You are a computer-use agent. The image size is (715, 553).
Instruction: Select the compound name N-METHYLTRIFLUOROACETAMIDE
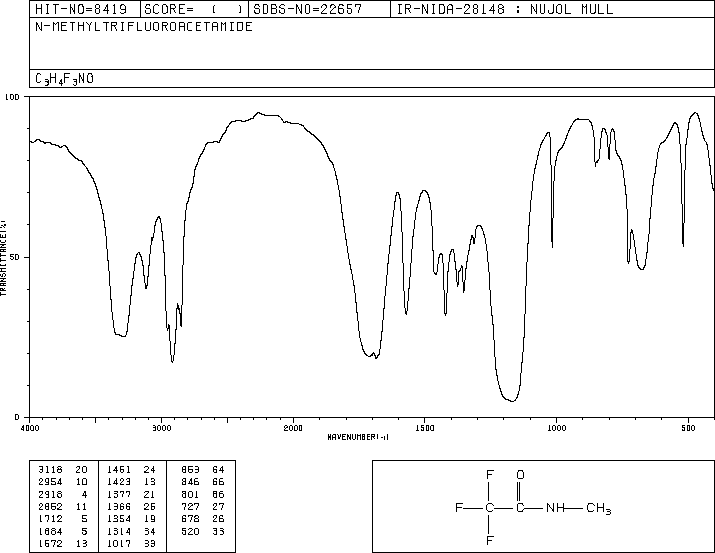144,27
